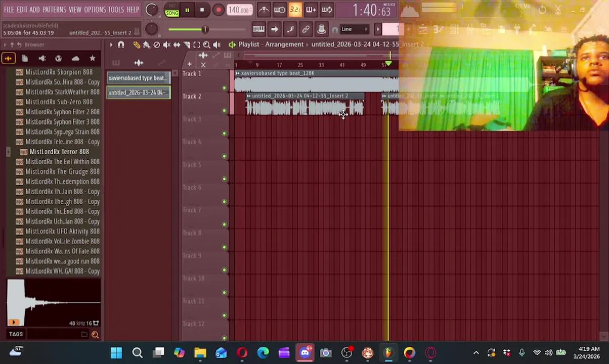Select MistLordRx Skorpion 808 sample
The width and height of the screenshot is (609, 364).
point(59,72)
